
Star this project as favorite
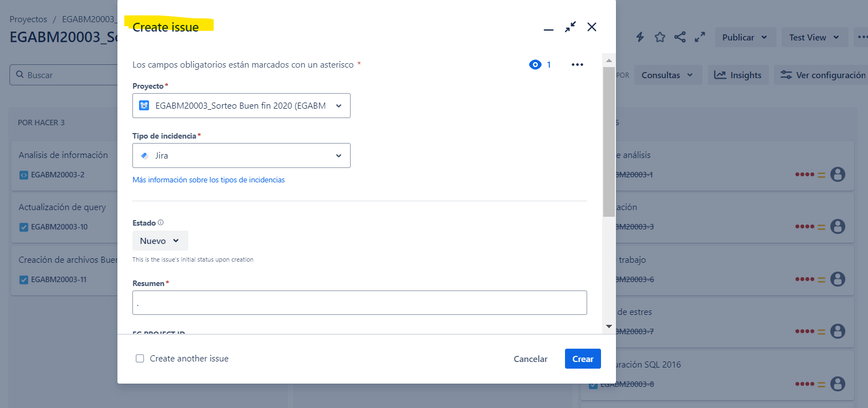click(x=660, y=37)
